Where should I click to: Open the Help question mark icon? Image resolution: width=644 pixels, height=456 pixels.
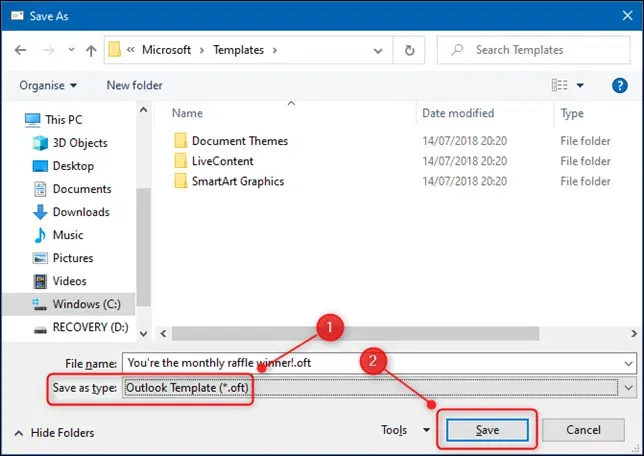pos(619,86)
